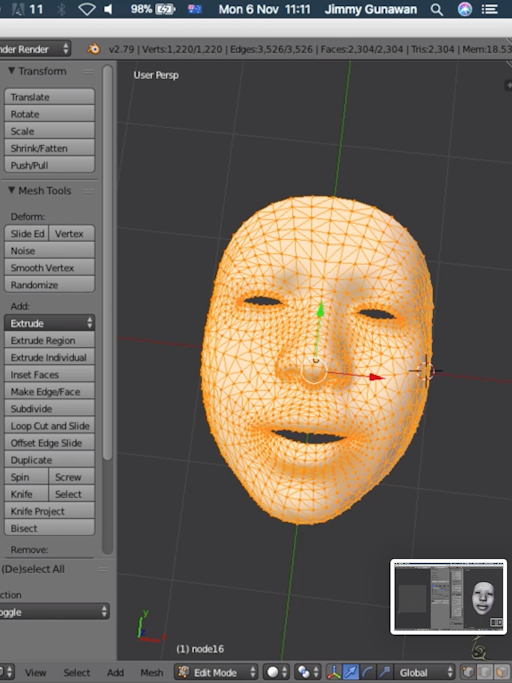Open Siri from the menu bar
Image resolution: width=512 pixels, height=683 pixels.
465,9
